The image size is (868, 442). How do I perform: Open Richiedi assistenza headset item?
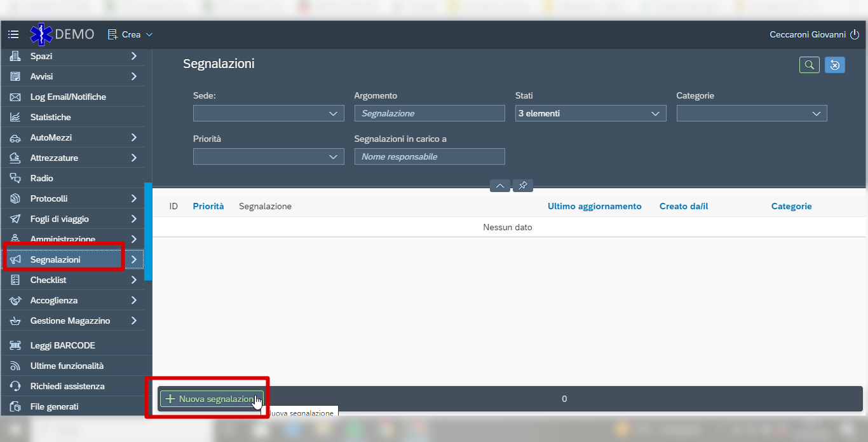(x=76, y=386)
